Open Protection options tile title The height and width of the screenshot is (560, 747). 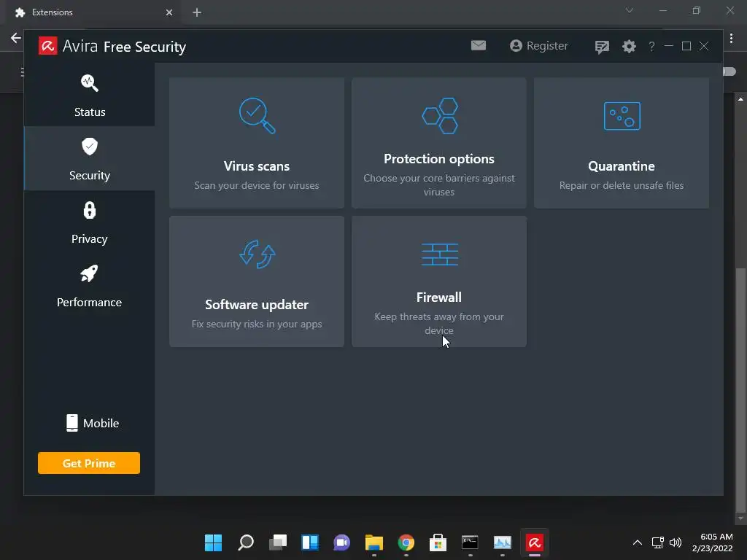point(439,158)
